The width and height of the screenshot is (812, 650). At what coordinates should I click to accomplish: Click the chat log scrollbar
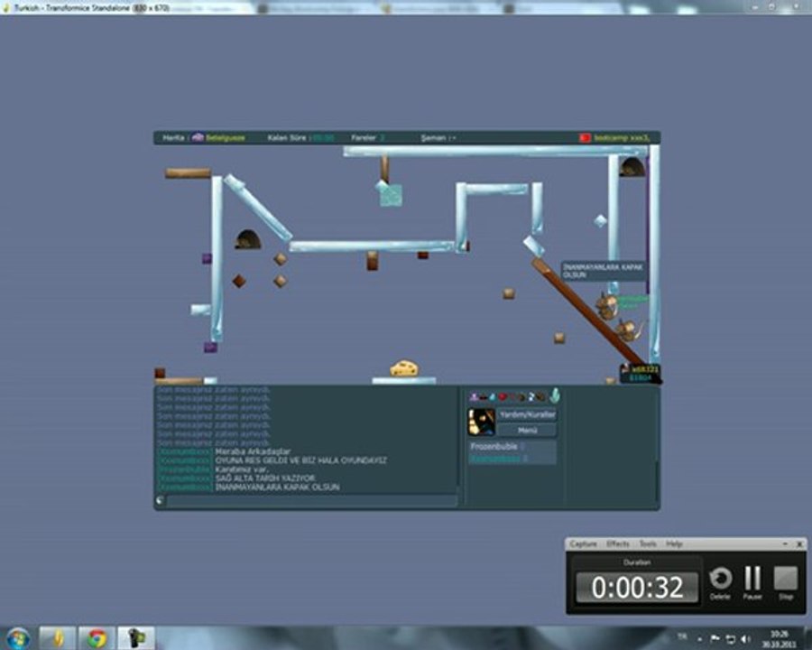(x=458, y=438)
